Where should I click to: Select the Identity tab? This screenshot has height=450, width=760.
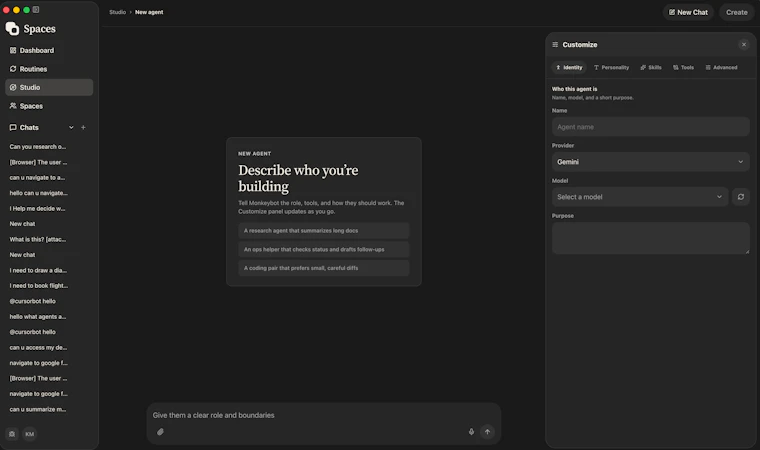pos(569,67)
